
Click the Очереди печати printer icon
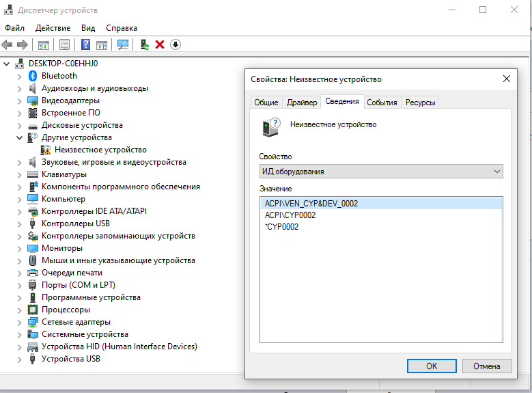[x=33, y=273]
